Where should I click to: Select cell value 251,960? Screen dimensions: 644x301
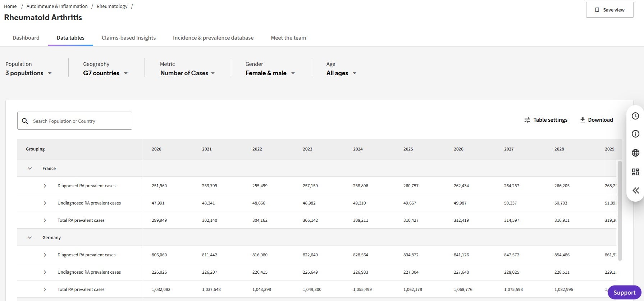159,186
